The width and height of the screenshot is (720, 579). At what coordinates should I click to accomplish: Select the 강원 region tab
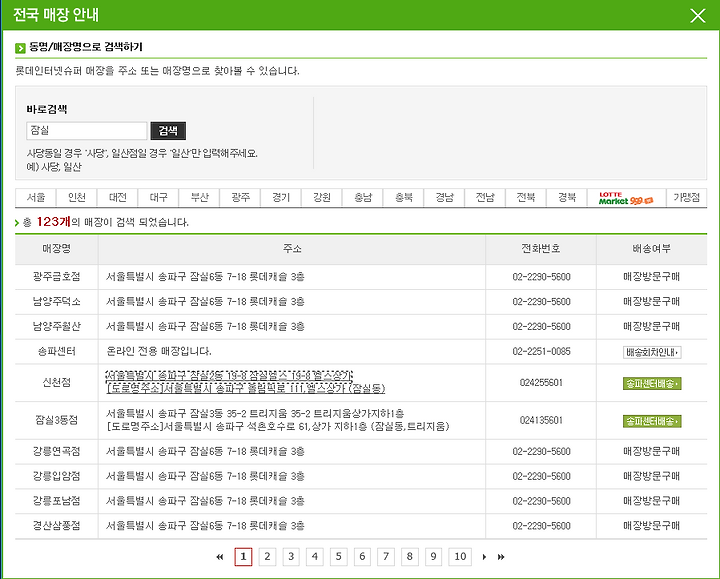click(322, 197)
